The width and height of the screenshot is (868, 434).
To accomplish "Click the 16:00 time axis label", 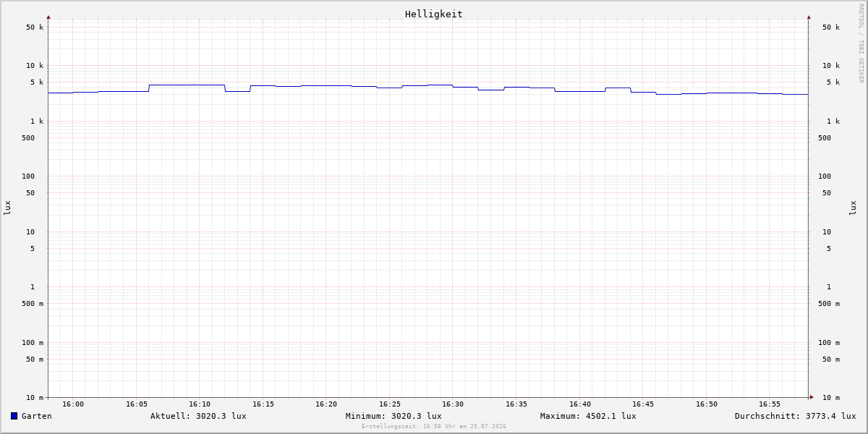I will [x=73, y=404].
